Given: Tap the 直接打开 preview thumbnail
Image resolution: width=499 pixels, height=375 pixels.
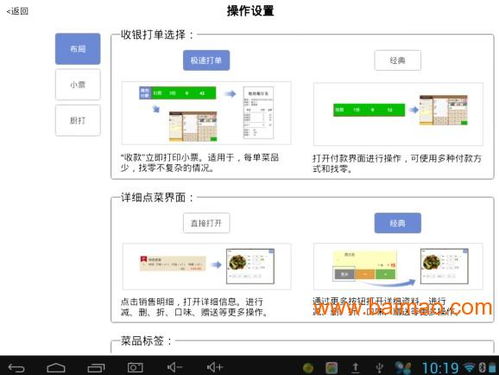Looking at the screenshot, I should click(207, 266).
